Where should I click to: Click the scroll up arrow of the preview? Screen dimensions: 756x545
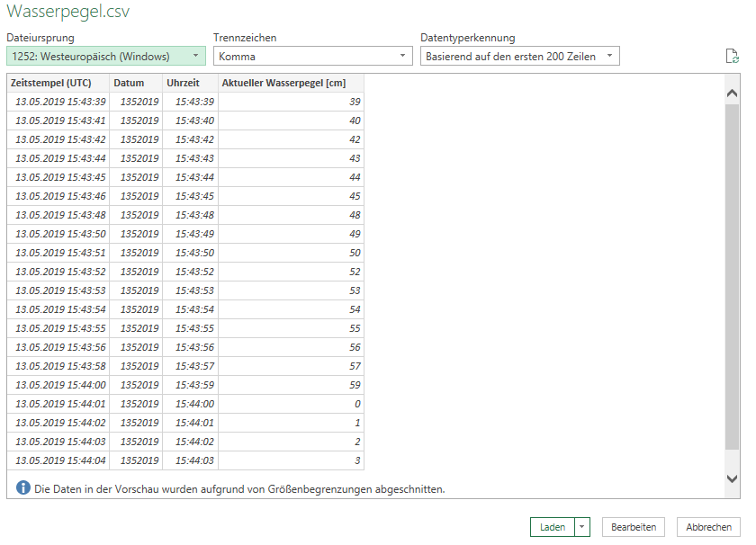pyautogui.click(x=733, y=85)
